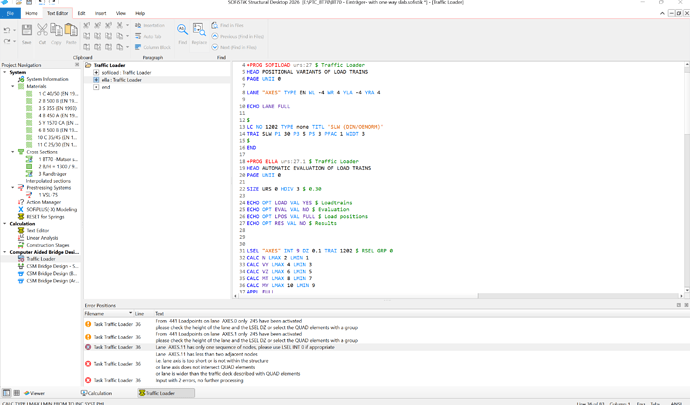
Task: Select material 5 Y 1570 CA
Action: 58,123
